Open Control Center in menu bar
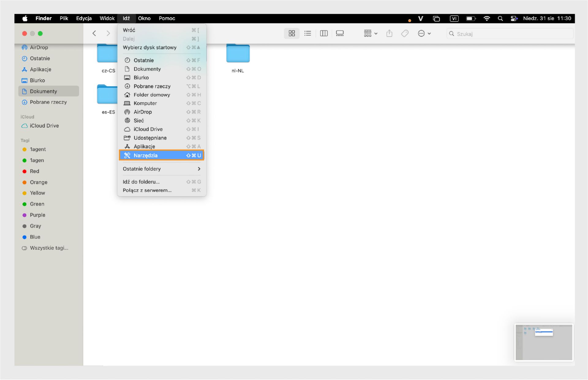 click(514, 18)
